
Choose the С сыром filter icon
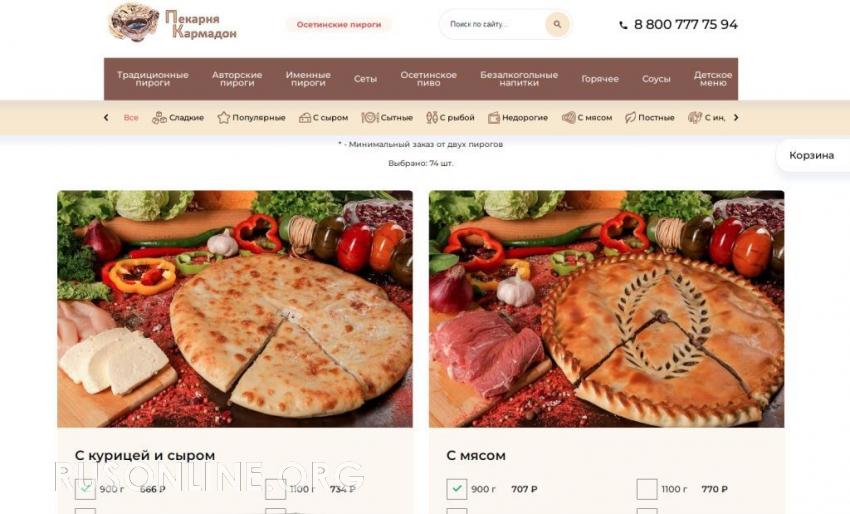pos(305,118)
